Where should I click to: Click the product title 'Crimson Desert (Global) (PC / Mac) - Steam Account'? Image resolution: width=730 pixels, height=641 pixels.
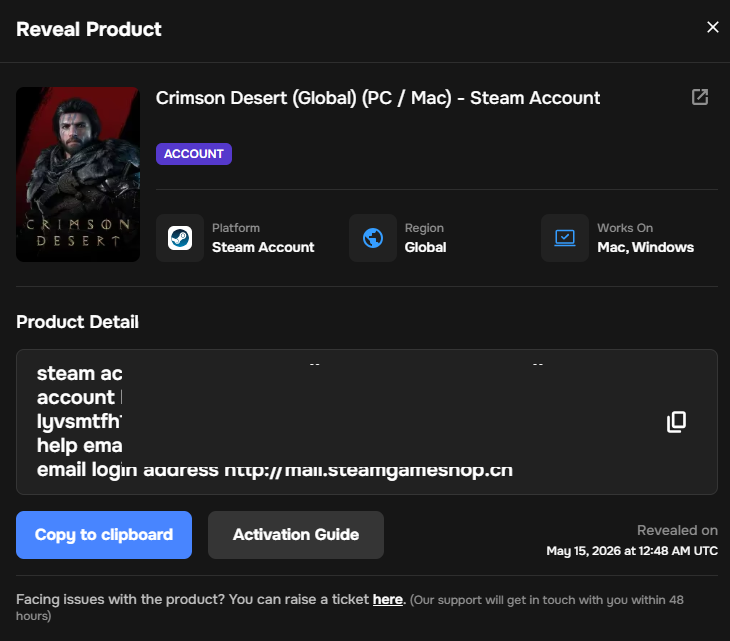[378, 98]
